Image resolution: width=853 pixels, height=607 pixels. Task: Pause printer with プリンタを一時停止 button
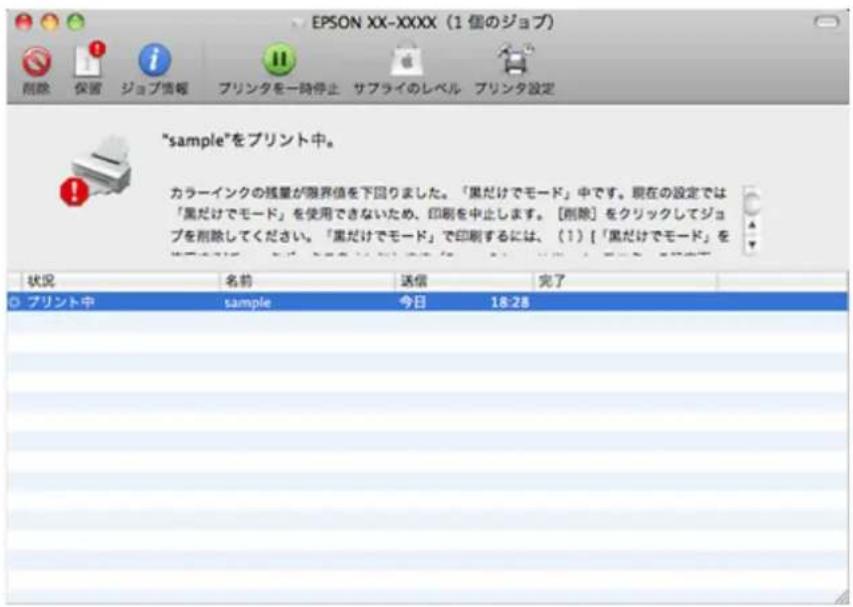click(280, 59)
